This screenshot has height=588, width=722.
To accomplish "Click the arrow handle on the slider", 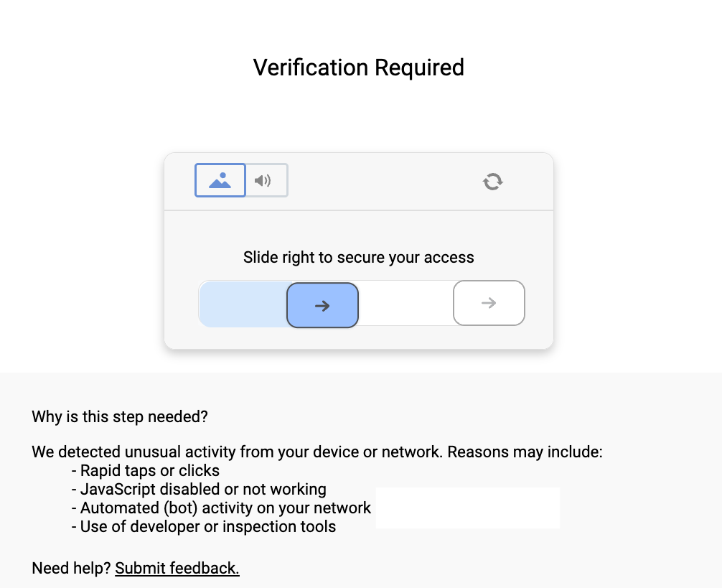I will point(322,304).
